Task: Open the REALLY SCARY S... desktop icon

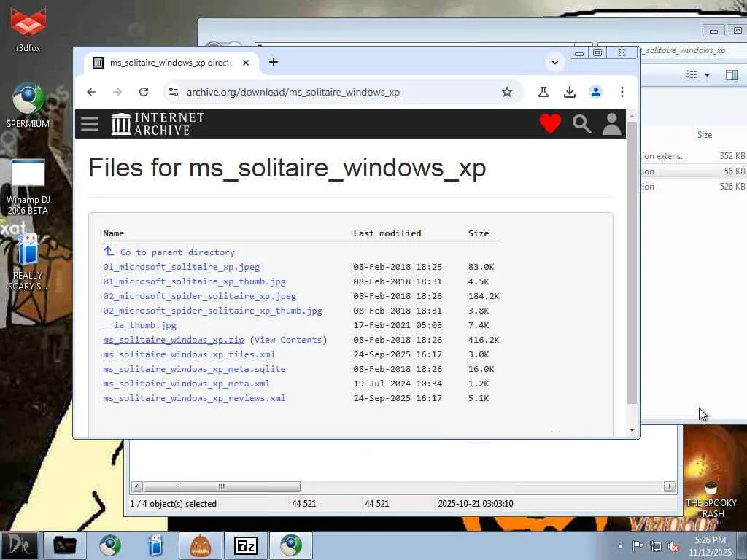Action: click(x=28, y=262)
